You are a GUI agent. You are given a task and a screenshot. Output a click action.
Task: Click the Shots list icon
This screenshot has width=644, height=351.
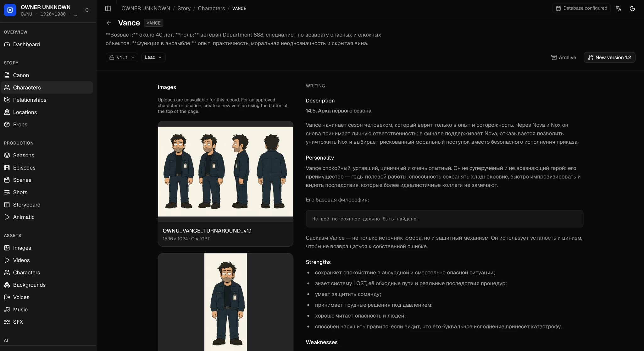coord(7,192)
